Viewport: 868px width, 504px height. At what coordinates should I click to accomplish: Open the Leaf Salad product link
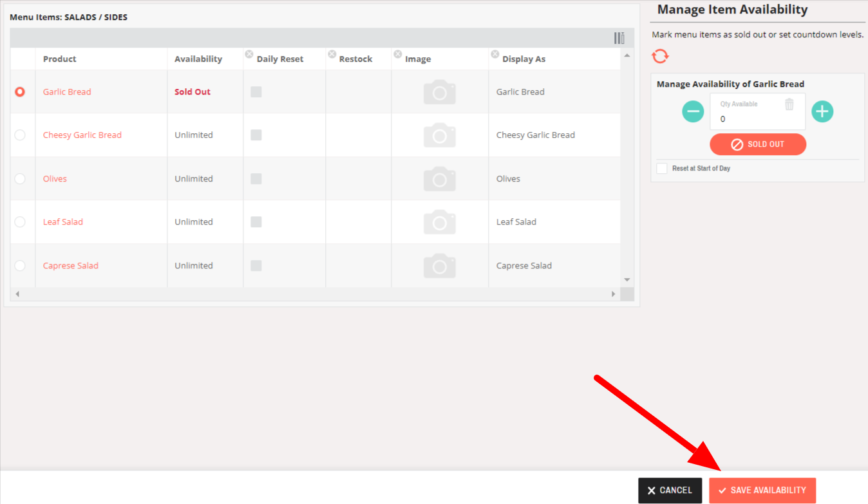(63, 222)
